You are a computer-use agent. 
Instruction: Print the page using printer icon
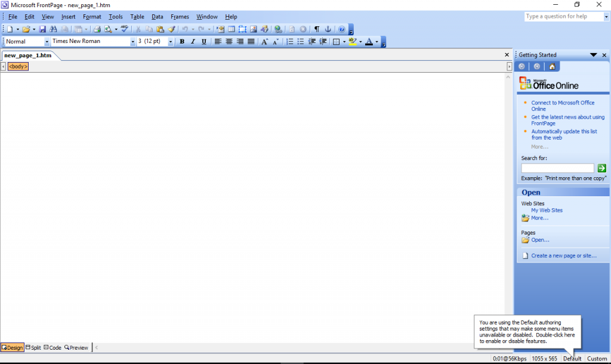coord(97,29)
